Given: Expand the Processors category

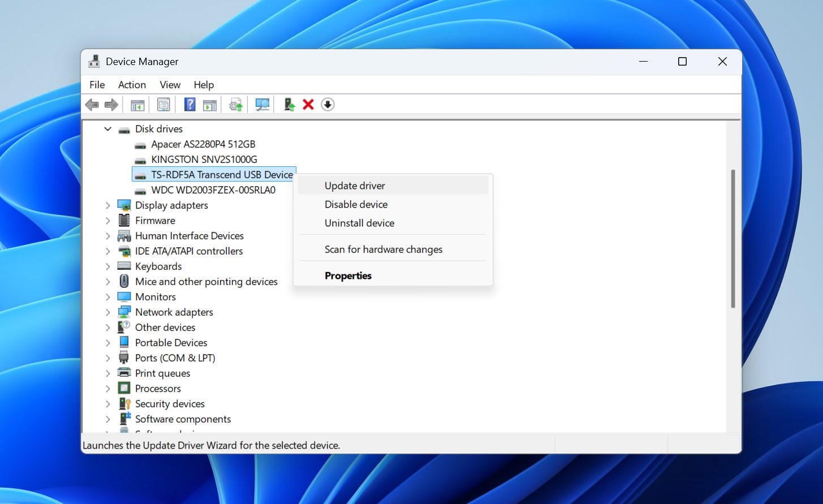Looking at the screenshot, I should [x=107, y=389].
